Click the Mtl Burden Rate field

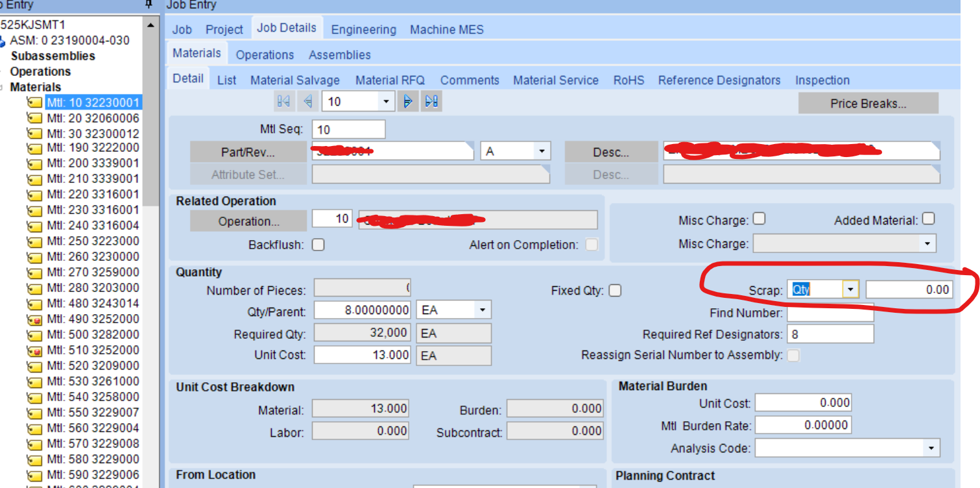point(803,425)
